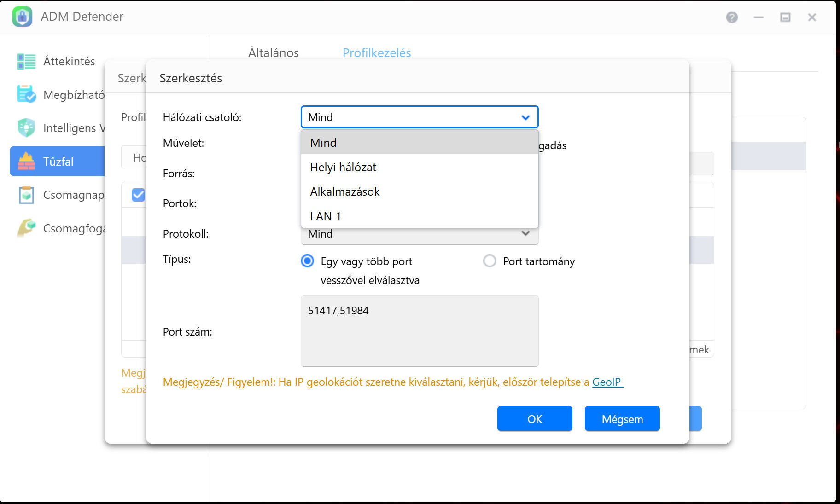This screenshot has width=840, height=504.
Task: Open the Tűzfal firewall sidebar icon
Action: point(26,162)
